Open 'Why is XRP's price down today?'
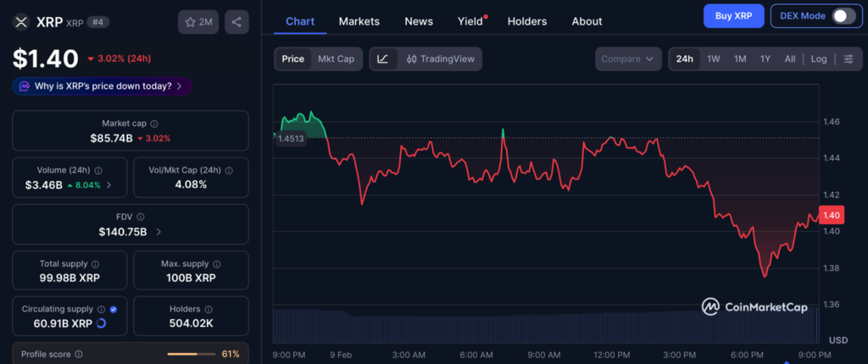 click(x=102, y=86)
